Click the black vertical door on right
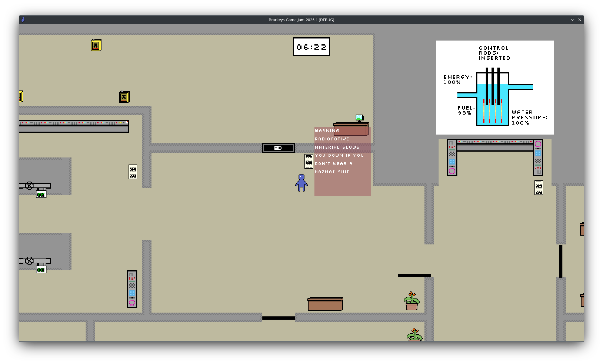Screen dimensions: 603x364 tap(561, 261)
